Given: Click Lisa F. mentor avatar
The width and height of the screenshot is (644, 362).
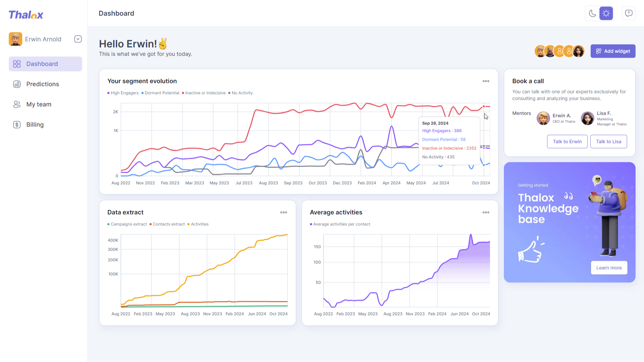Looking at the screenshot, I should click(x=587, y=118).
